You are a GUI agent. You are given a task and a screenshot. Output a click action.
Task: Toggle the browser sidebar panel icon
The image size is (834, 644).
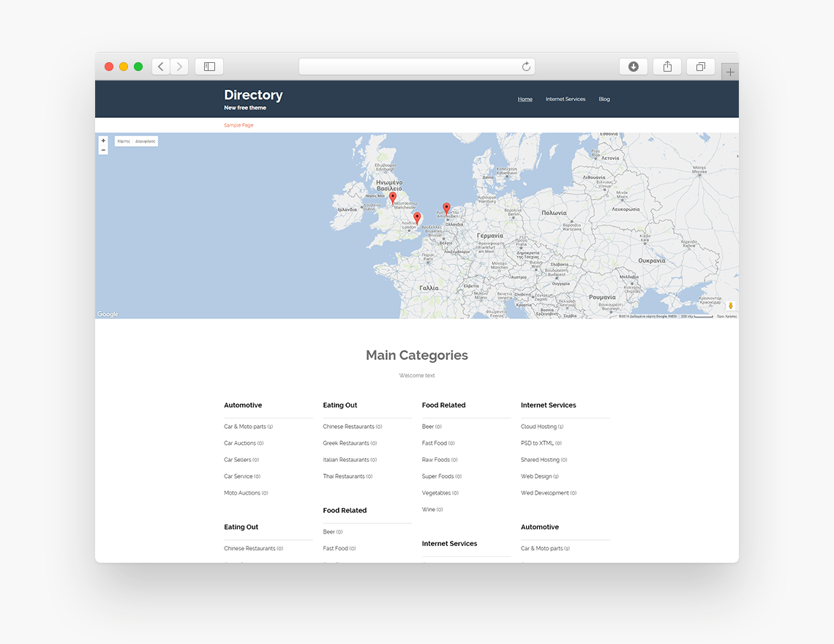209,66
